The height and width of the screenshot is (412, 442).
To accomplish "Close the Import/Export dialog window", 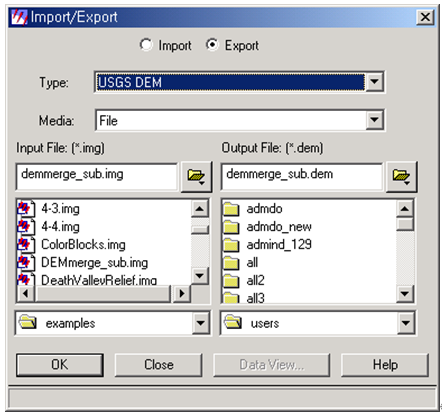I will [425, 17].
